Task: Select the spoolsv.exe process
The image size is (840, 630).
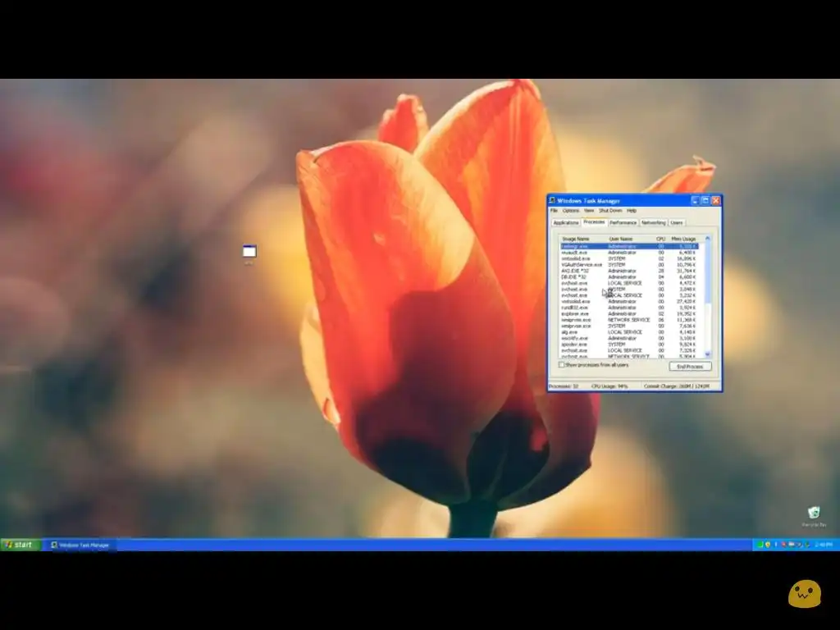Action: [629, 345]
